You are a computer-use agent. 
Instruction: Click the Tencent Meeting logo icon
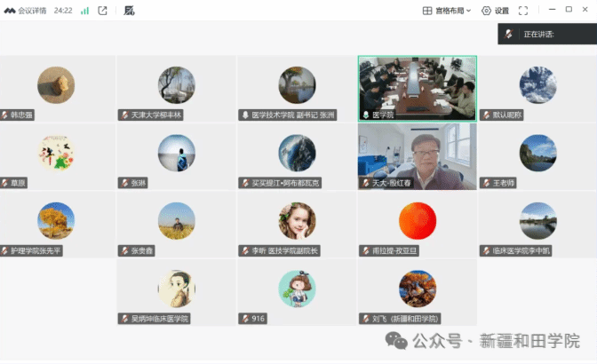coord(9,11)
